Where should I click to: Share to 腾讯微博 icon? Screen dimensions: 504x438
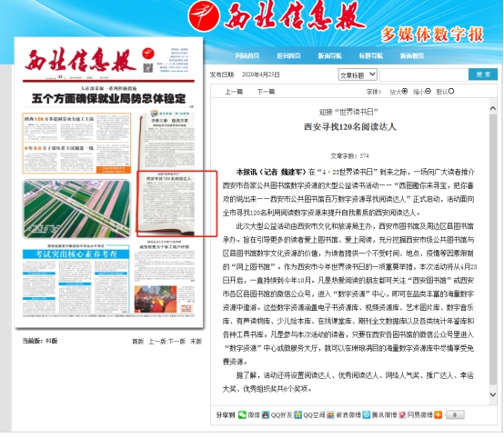click(x=367, y=415)
